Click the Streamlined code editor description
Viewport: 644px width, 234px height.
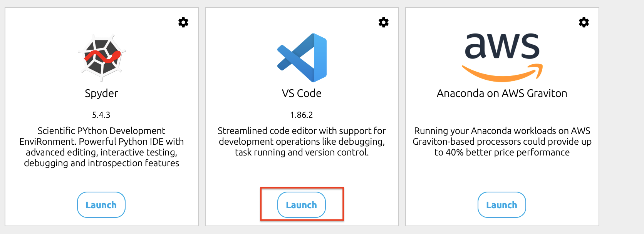click(x=302, y=142)
